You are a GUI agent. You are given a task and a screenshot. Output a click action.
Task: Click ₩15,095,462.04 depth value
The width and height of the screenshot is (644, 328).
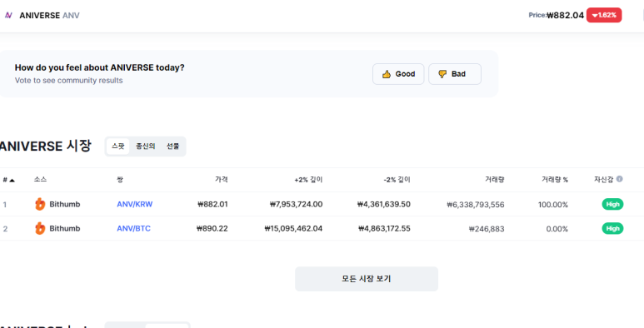point(293,228)
